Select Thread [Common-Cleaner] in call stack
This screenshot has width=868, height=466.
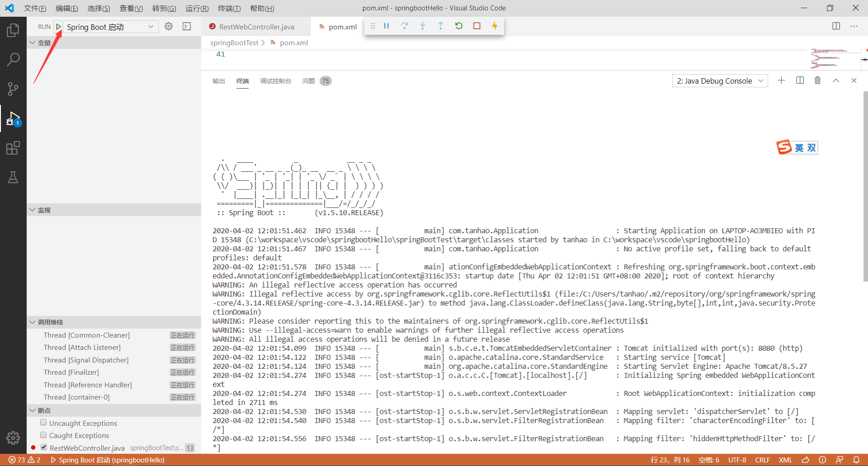(113, 335)
